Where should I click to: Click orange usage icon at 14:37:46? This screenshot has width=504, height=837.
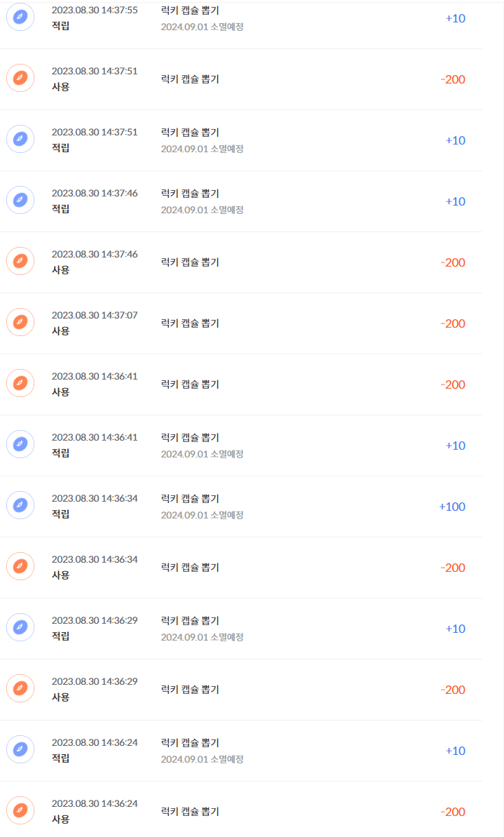coord(20,262)
